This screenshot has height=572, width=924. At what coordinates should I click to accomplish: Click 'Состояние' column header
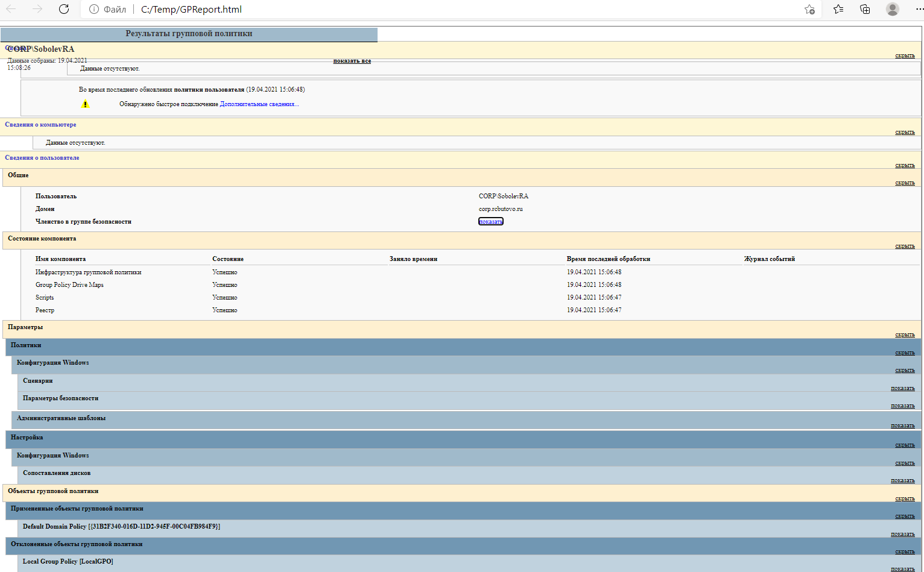point(228,259)
